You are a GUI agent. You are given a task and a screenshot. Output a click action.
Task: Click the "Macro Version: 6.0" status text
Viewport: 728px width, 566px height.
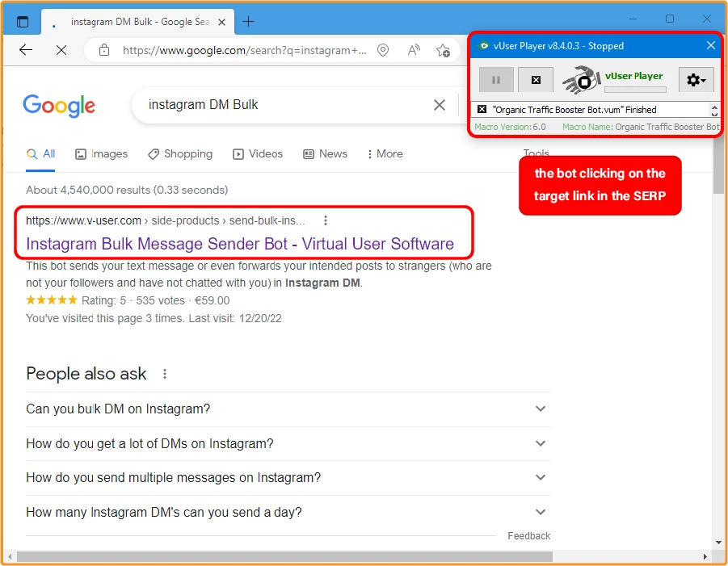tap(510, 127)
